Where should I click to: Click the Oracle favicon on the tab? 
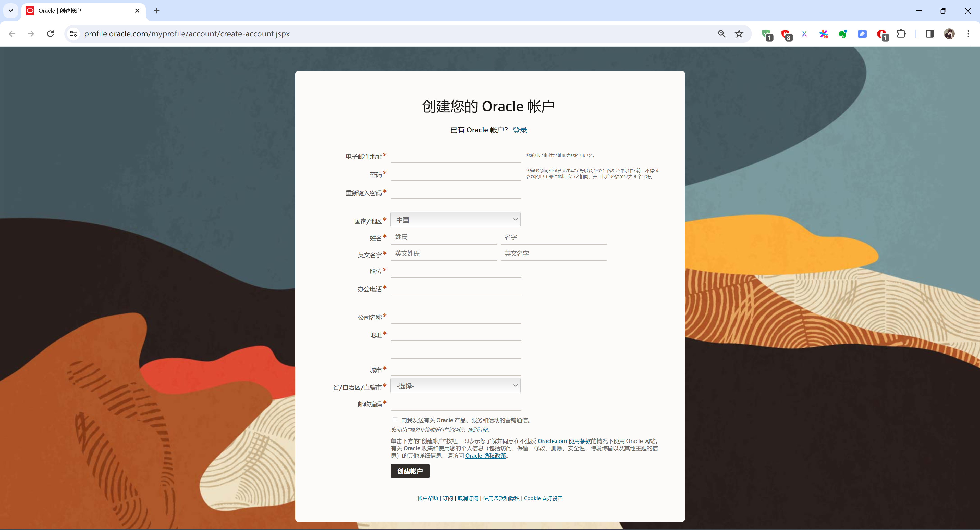pos(30,11)
